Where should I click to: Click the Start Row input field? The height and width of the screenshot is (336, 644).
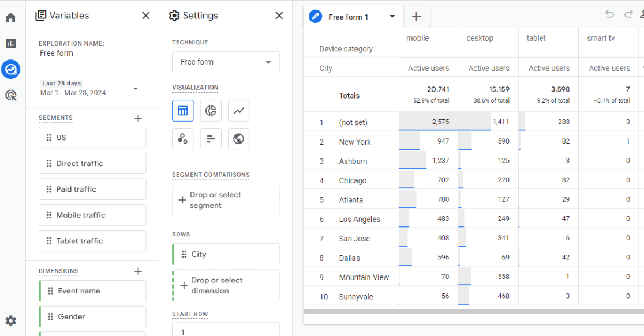[226, 330]
